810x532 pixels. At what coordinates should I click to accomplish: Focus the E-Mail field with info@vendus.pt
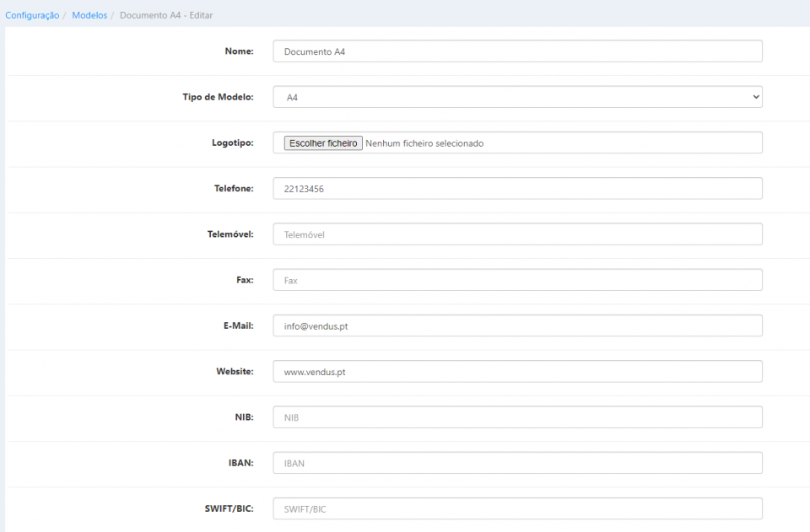(x=517, y=325)
